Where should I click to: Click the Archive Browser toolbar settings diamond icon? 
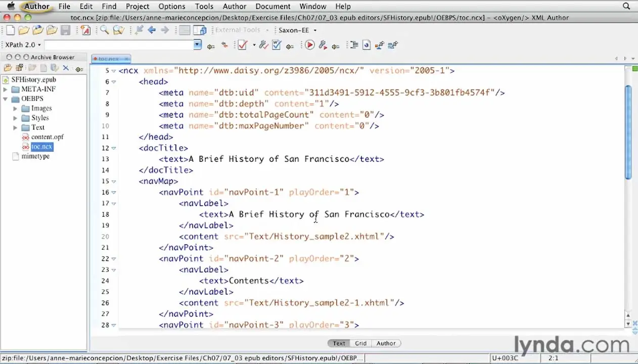coord(79,69)
